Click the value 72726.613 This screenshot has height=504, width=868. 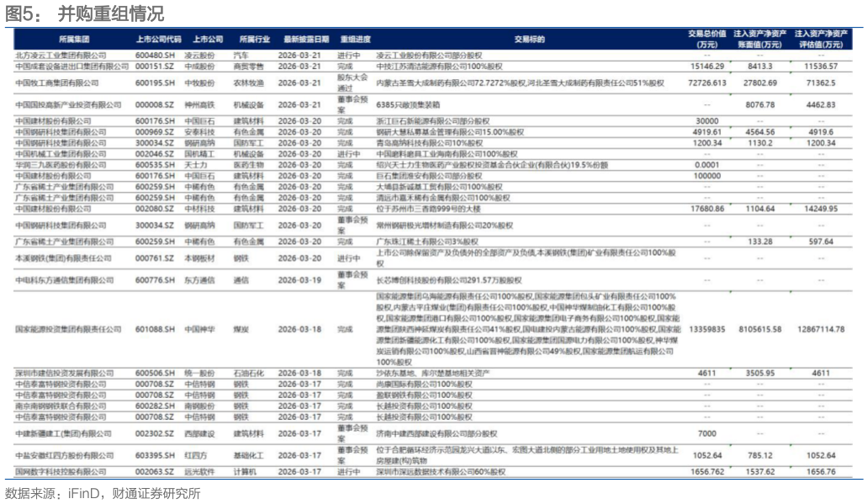pyautogui.click(x=707, y=83)
